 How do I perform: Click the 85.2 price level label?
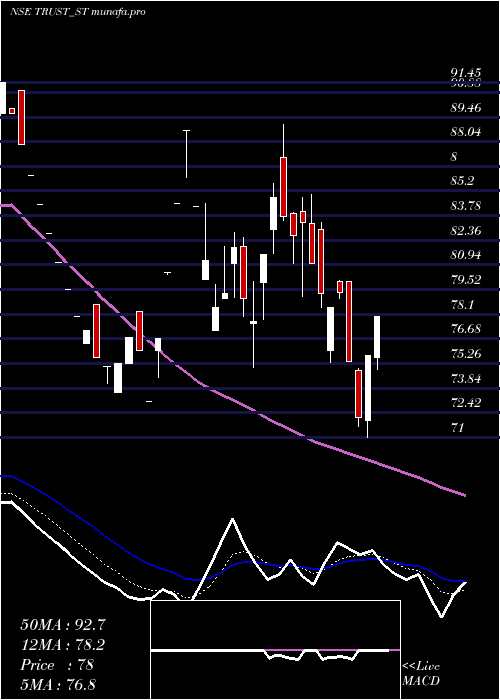[x=462, y=181]
